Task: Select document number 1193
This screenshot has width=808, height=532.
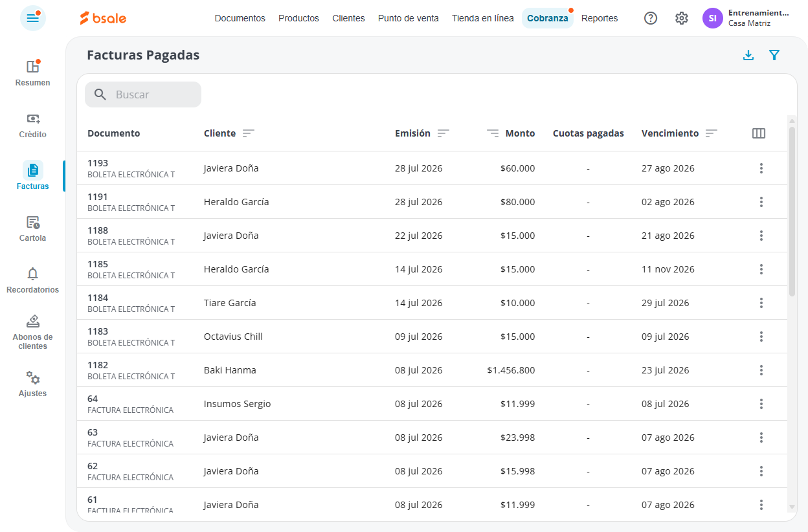Action: point(98,163)
